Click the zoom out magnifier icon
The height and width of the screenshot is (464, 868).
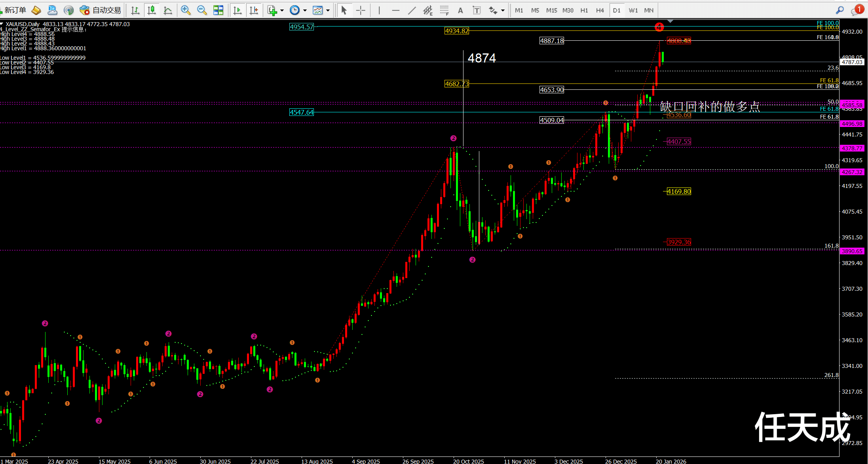click(202, 10)
